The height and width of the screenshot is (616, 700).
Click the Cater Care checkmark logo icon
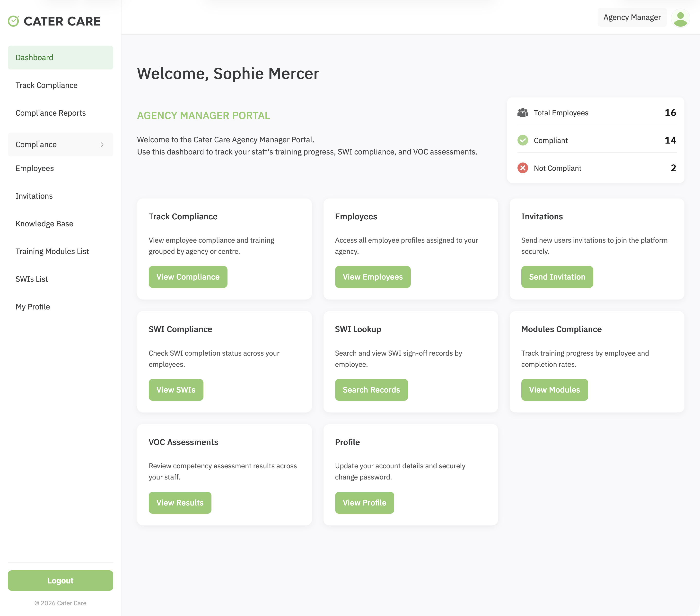click(13, 21)
